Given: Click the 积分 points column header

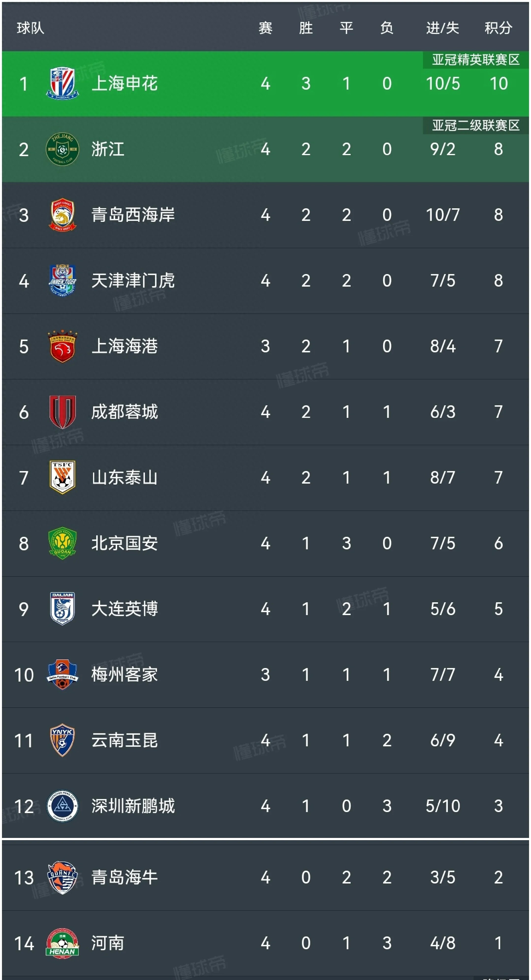Looking at the screenshot, I should 498,28.
